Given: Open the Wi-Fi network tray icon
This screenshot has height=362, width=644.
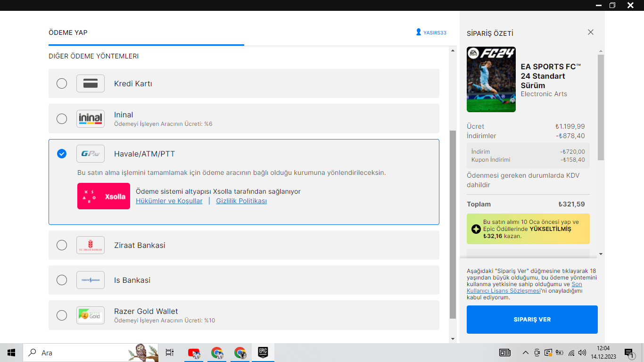Looking at the screenshot, I should tap(571, 353).
